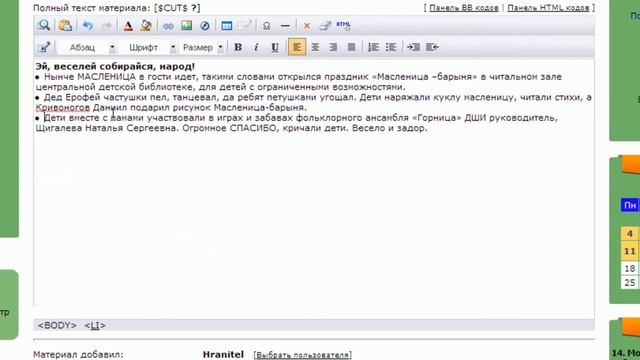Select calendar day 25
640x360 pixels.
629,282
